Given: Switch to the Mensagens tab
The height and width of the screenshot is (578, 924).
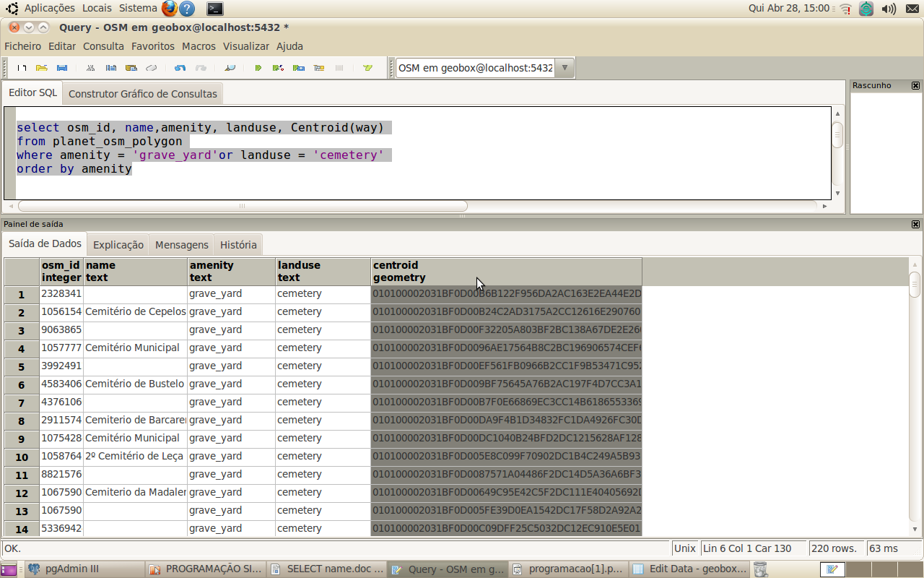Looking at the screenshot, I should pos(182,245).
